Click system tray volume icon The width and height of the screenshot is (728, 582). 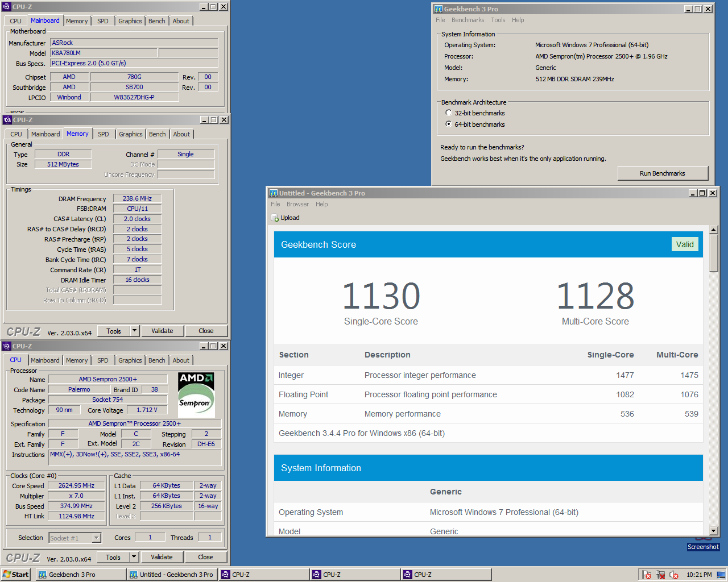pyautogui.click(x=674, y=575)
